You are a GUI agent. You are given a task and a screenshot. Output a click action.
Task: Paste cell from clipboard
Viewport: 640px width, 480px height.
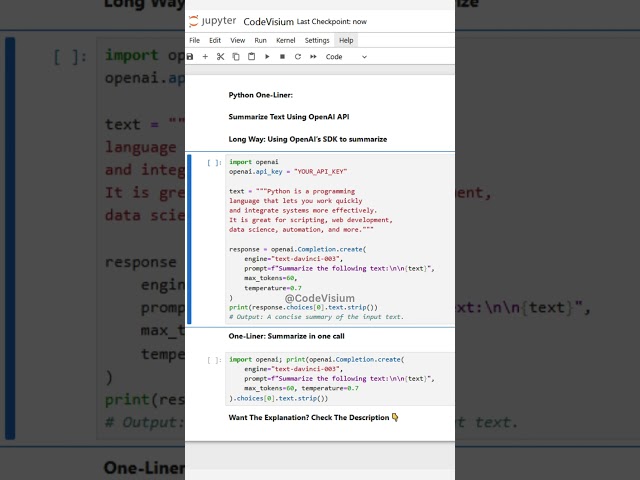pyautogui.click(x=251, y=57)
